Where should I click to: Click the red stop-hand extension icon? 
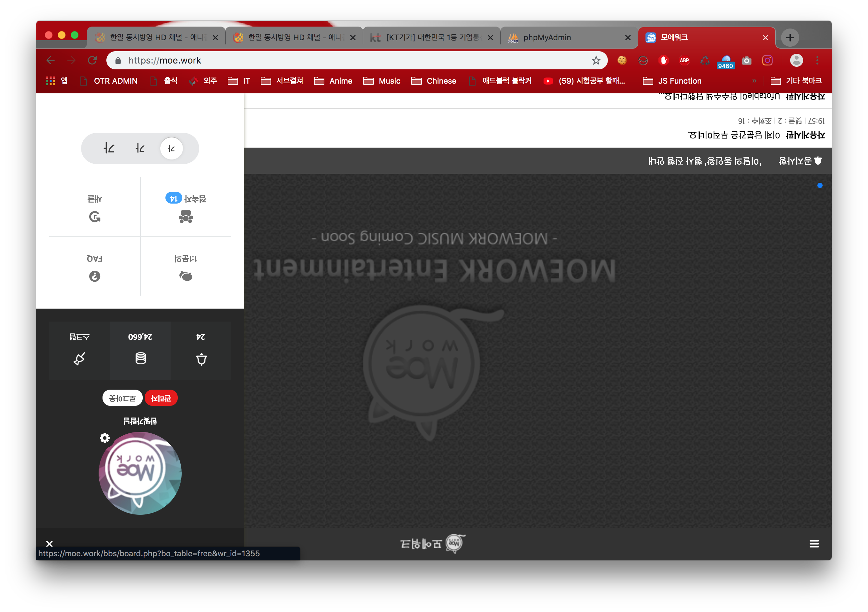pyautogui.click(x=663, y=60)
